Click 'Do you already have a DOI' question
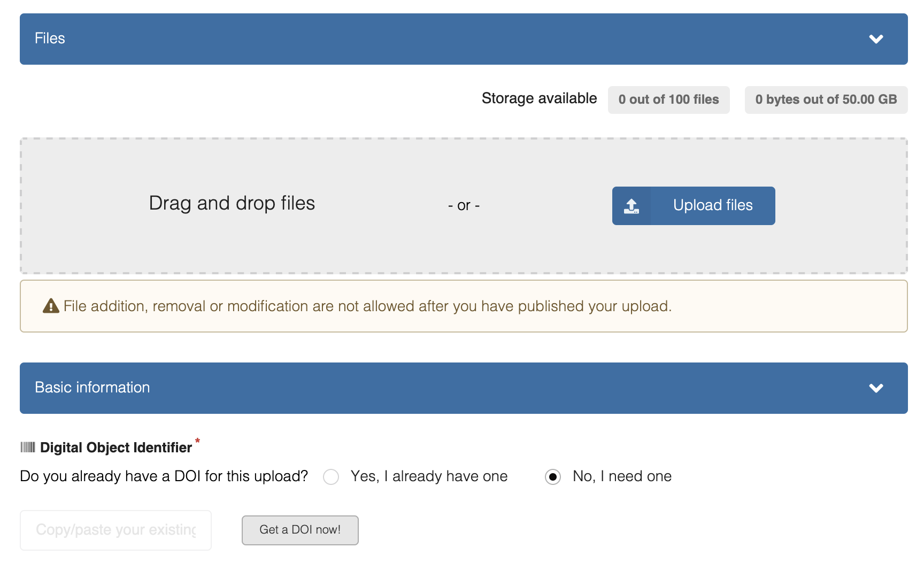 pyautogui.click(x=164, y=476)
